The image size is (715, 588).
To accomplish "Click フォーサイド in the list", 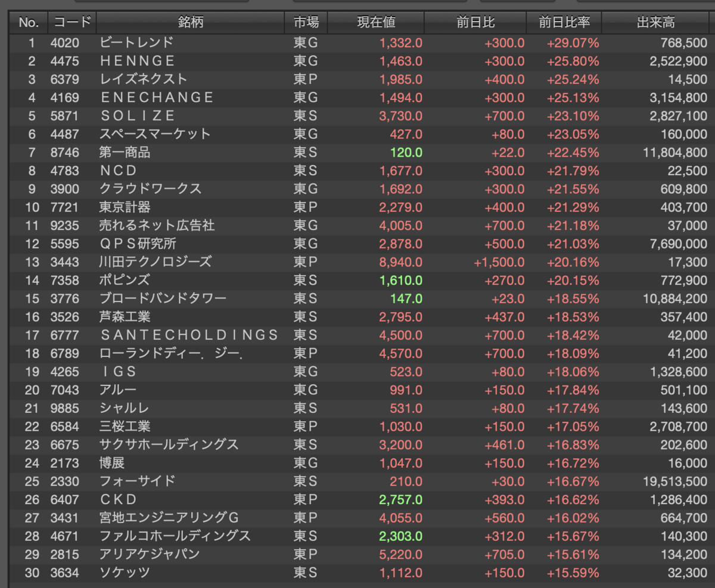I will [x=138, y=481].
